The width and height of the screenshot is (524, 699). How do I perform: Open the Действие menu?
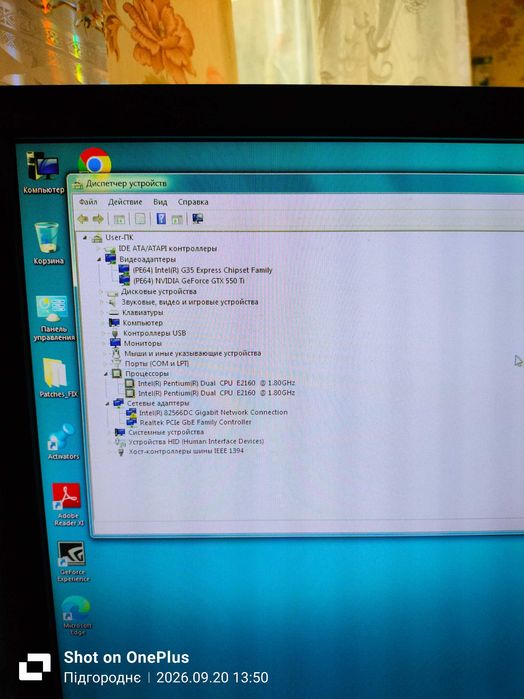coord(125,202)
